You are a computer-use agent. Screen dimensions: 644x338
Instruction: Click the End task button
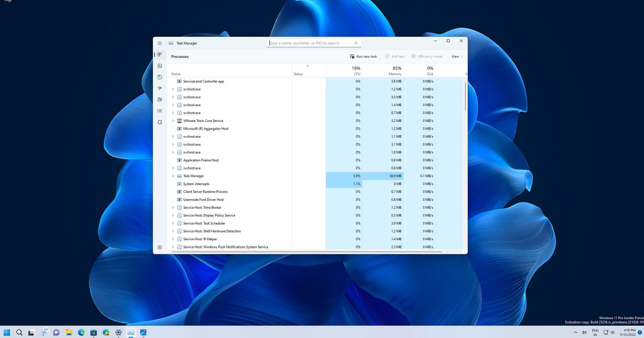point(395,57)
